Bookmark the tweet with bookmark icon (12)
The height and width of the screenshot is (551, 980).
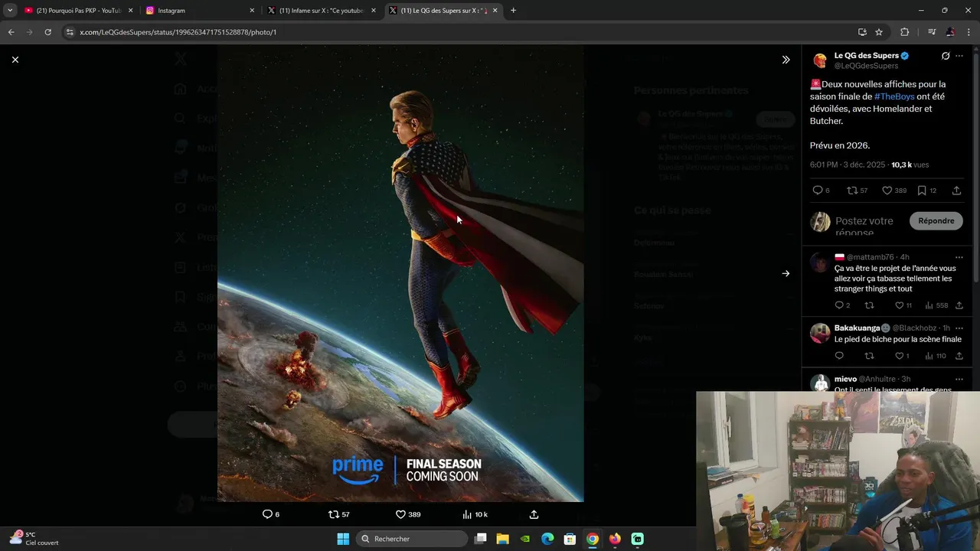(927, 191)
